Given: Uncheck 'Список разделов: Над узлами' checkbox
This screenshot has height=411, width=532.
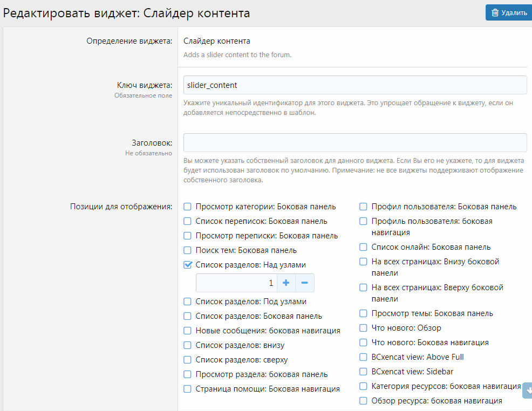Looking at the screenshot, I should [188, 265].
